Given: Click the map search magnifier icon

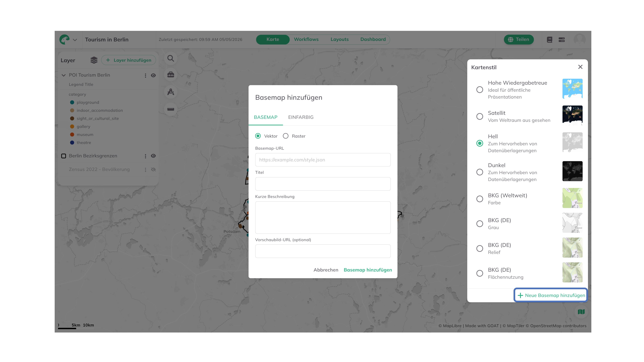Looking at the screenshot, I should [x=171, y=58].
